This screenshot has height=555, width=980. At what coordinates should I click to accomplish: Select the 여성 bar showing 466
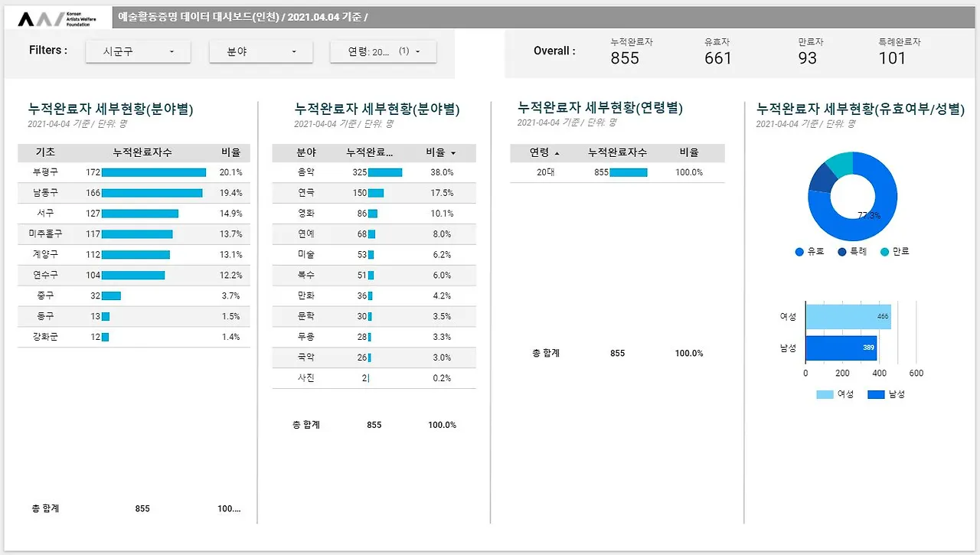click(848, 315)
